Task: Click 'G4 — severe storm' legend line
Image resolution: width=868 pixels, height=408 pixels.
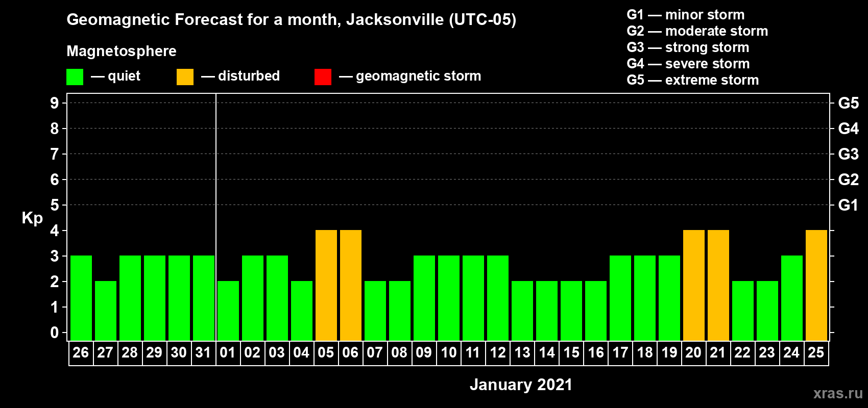Action: point(688,64)
